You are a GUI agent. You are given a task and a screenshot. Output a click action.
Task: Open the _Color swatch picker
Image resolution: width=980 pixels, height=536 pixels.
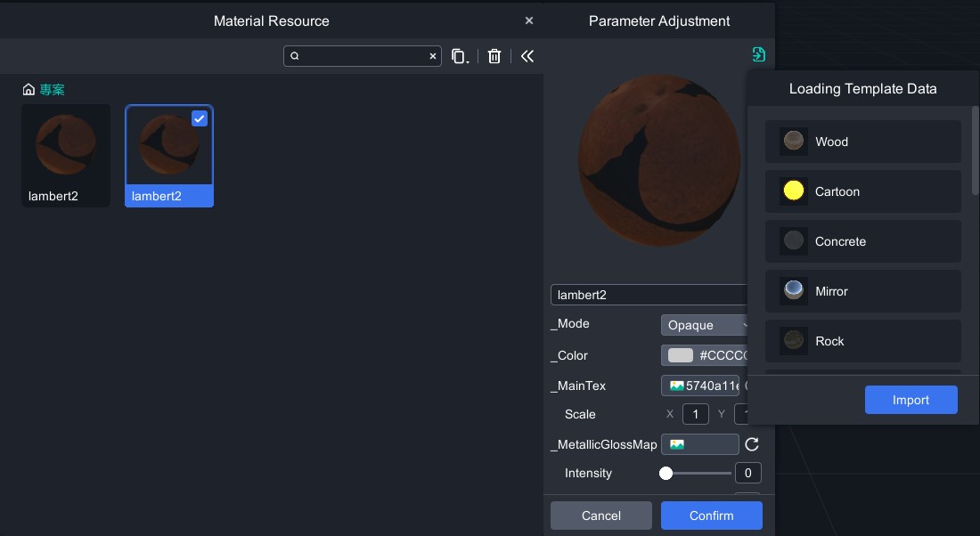pyautogui.click(x=681, y=355)
